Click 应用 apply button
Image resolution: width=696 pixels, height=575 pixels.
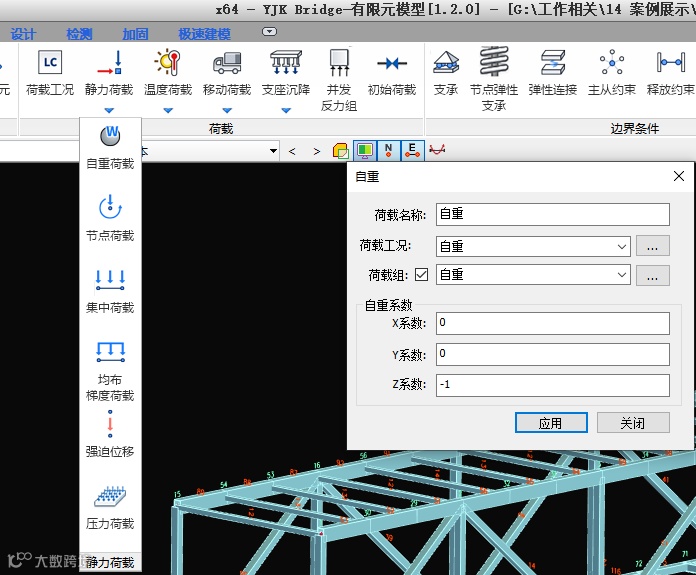(551, 422)
